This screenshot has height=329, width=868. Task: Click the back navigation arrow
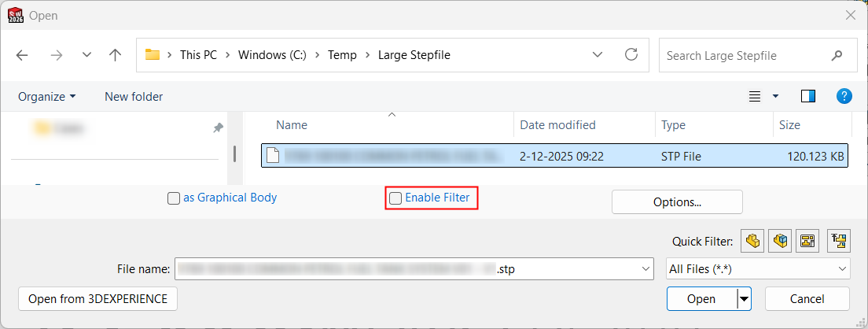point(22,55)
